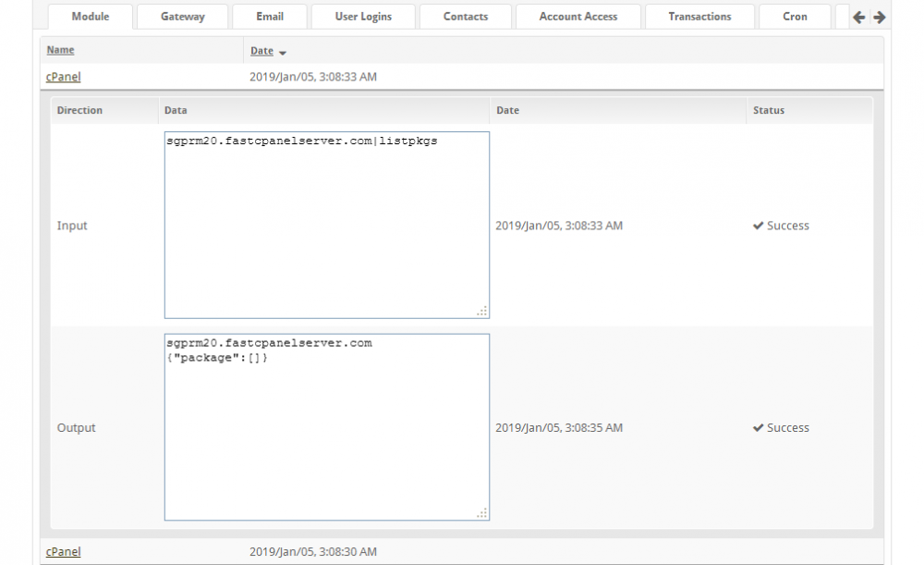924x565 pixels.
Task: Collapse the cPanel entry dated 3:08:33 AM
Action: 63,77
